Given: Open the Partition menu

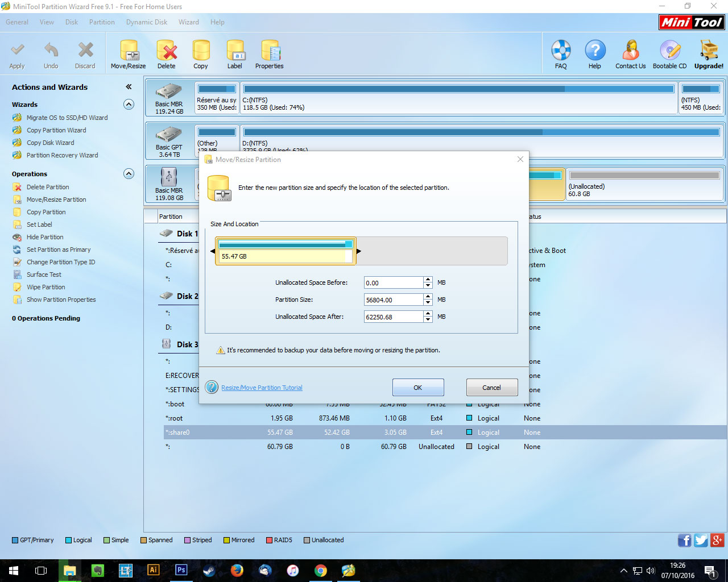Looking at the screenshot, I should coord(102,22).
